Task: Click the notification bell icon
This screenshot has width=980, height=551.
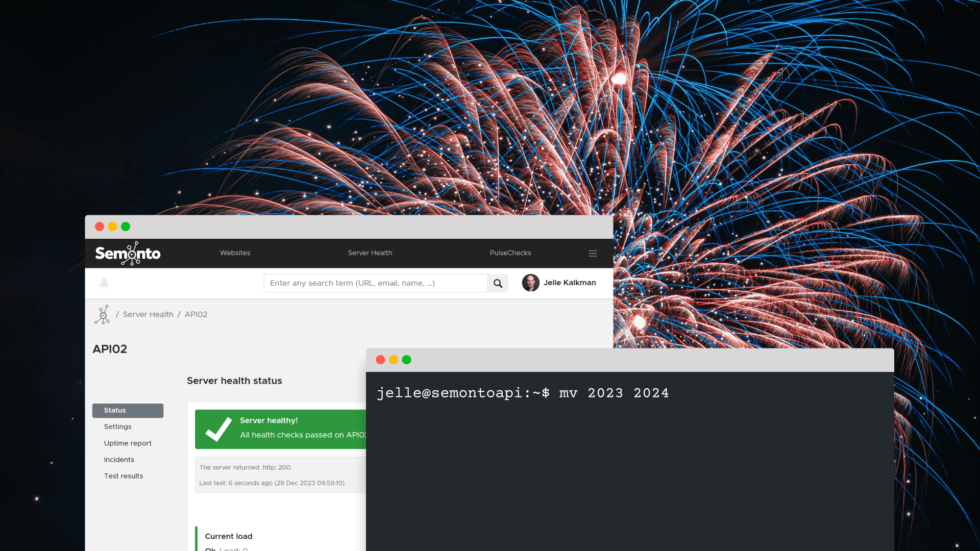Action: (x=104, y=283)
